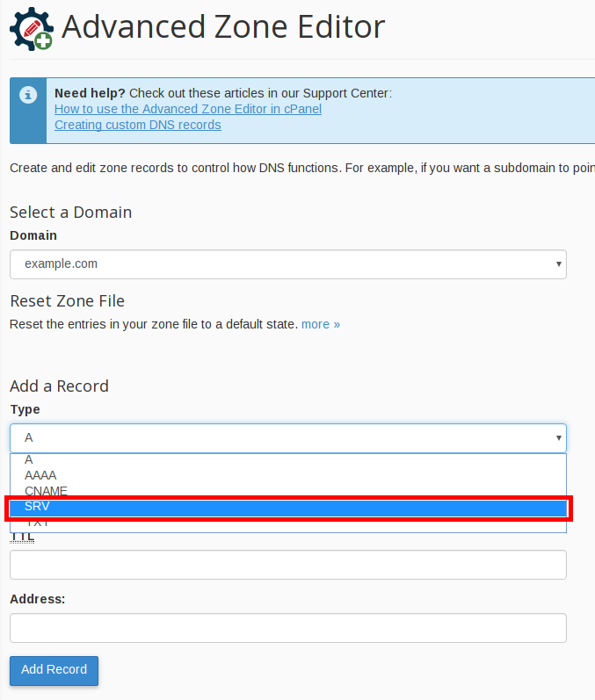Click the Domain field label
Viewport: 595px width, 700px height.
33,235
